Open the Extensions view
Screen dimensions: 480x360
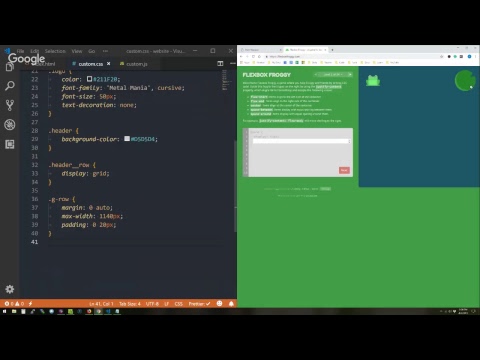coord(10,144)
